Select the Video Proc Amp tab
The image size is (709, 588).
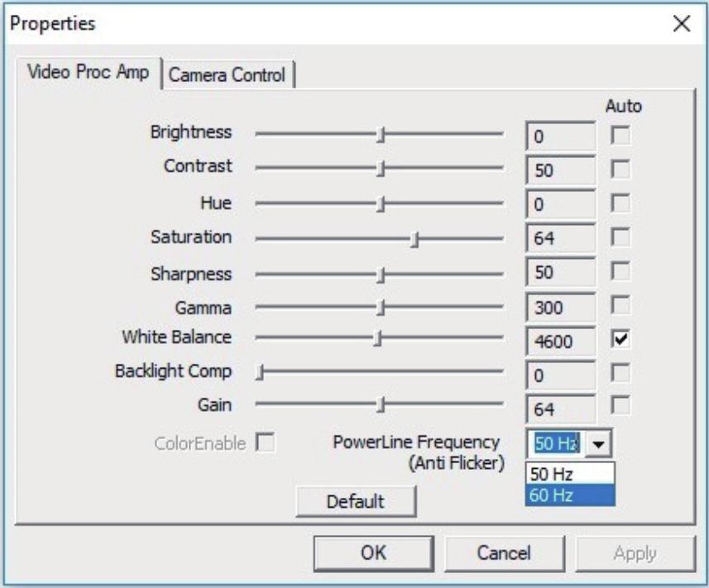coord(89,72)
